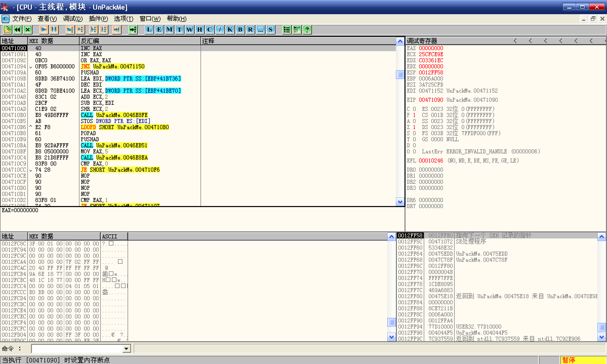Show Log window with L button
The width and height of the screenshot is (607, 364).
pos(149,30)
